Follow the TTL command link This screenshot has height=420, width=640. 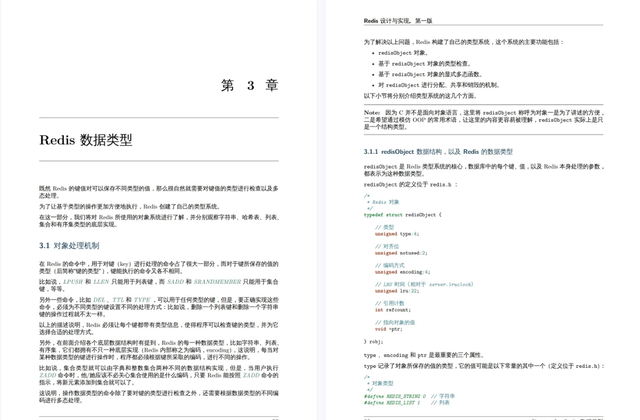tap(118, 300)
